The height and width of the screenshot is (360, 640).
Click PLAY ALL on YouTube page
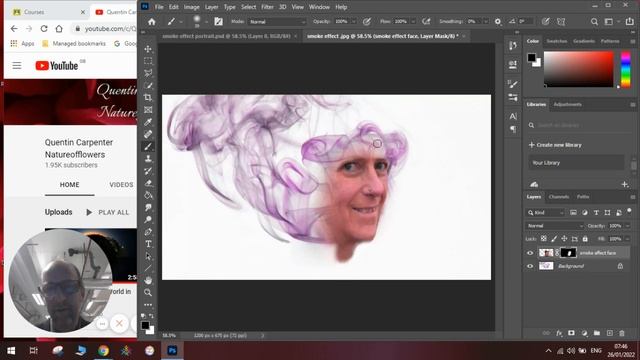tap(108, 212)
